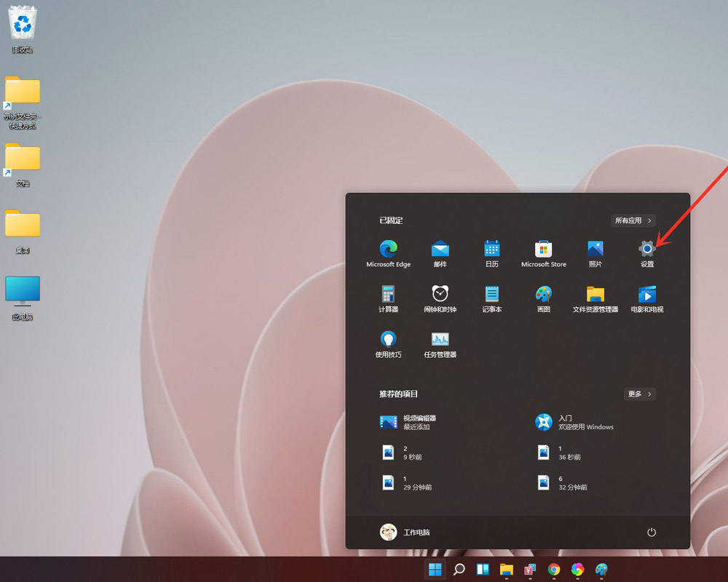Image resolution: width=728 pixels, height=582 pixels.
Task: Expand 更多 to see more recommended items
Action: click(x=638, y=394)
